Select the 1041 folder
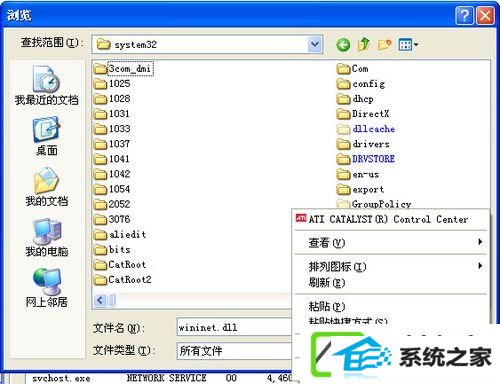Viewport: 500px width, 384px height. (112, 159)
